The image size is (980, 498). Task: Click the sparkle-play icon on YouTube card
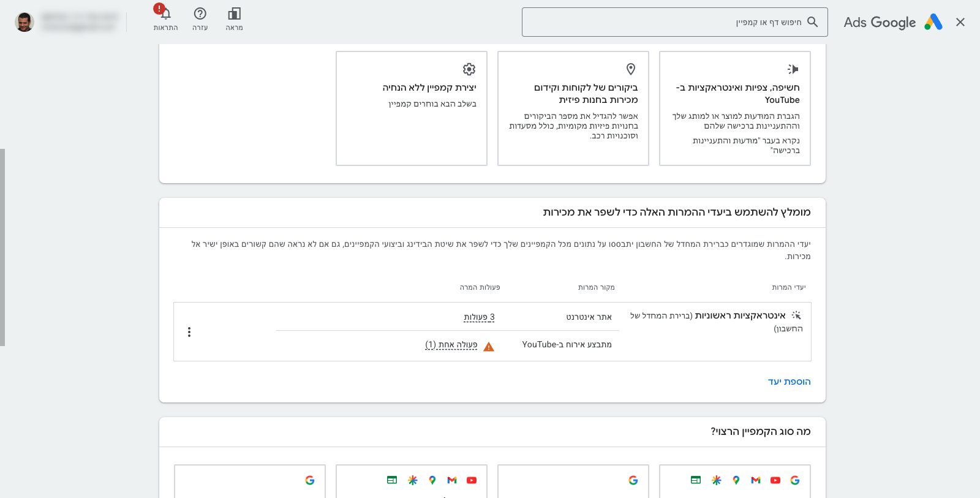(793, 69)
